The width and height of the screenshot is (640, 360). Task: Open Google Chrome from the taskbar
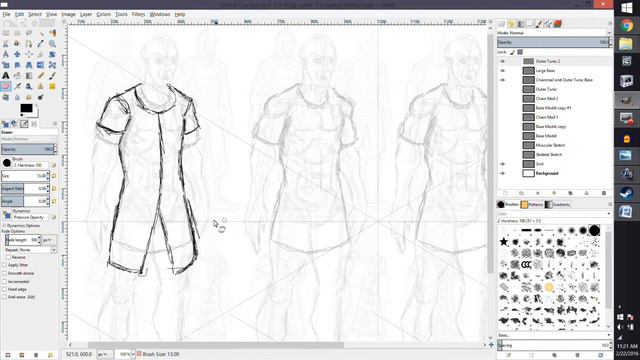pyautogui.click(x=627, y=26)
